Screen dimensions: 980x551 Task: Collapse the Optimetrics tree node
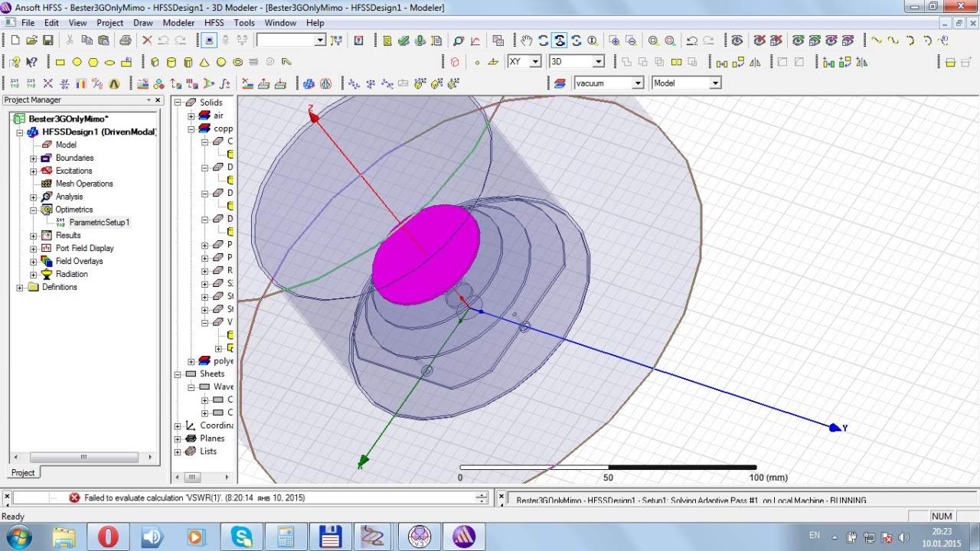[x=34, y=210]
